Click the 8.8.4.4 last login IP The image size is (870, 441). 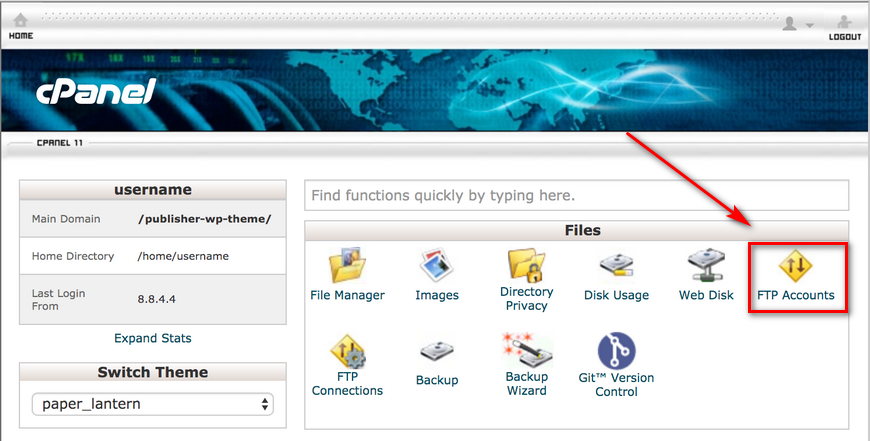pyautogui.click(x=156, y=299)
